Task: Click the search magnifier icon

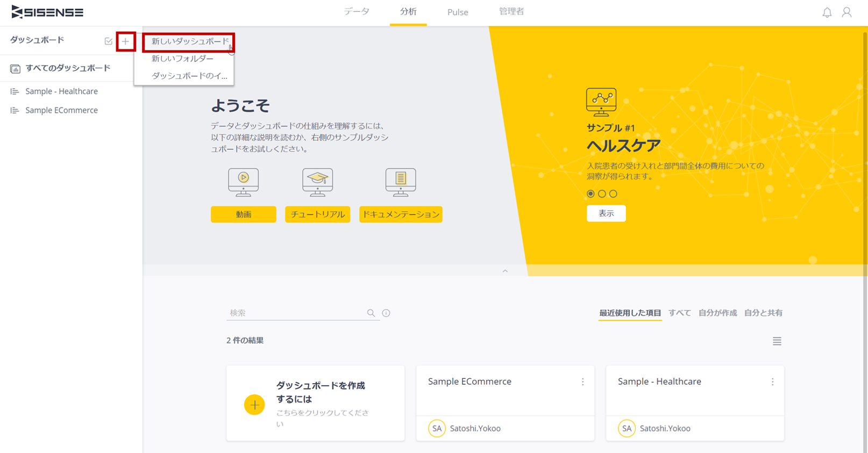Action: click(x=371, y=313)
